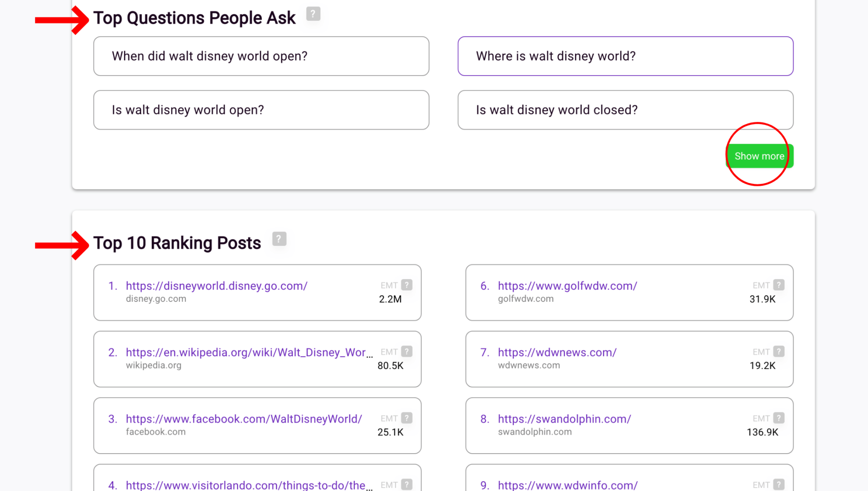
Task: Click the help icon beside "Top Questions People Ask"
Action: (313, 14)
